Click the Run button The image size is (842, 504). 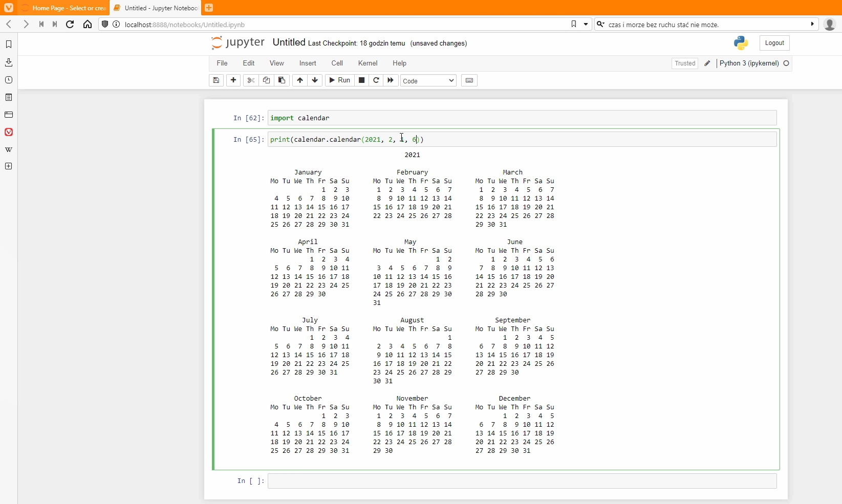(x=339, y=80)
